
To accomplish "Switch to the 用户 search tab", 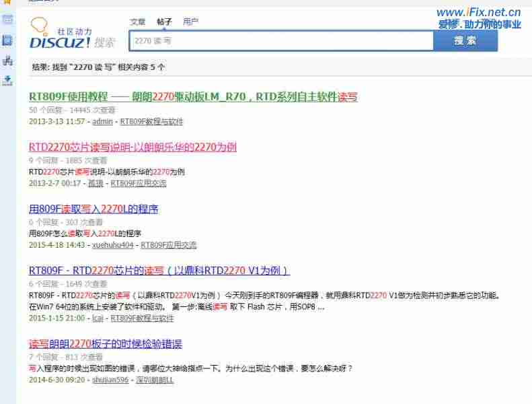I will coord(191,22).
